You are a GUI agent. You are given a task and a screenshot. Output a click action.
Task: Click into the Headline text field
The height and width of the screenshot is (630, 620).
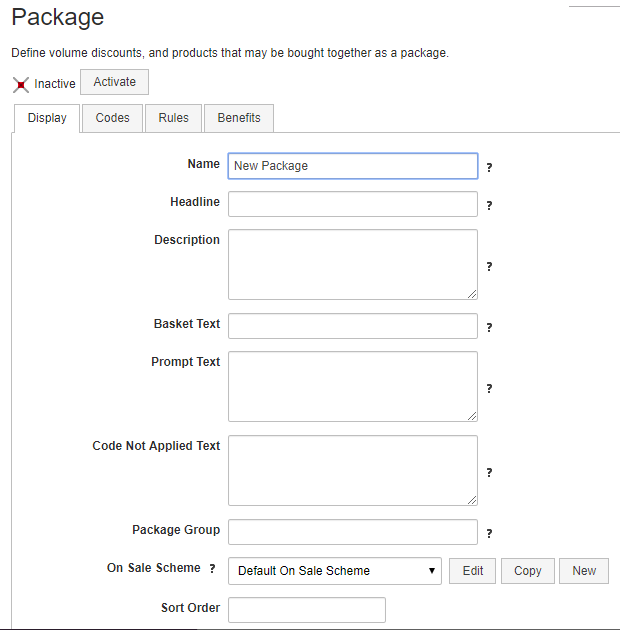[x=352, y=204]
